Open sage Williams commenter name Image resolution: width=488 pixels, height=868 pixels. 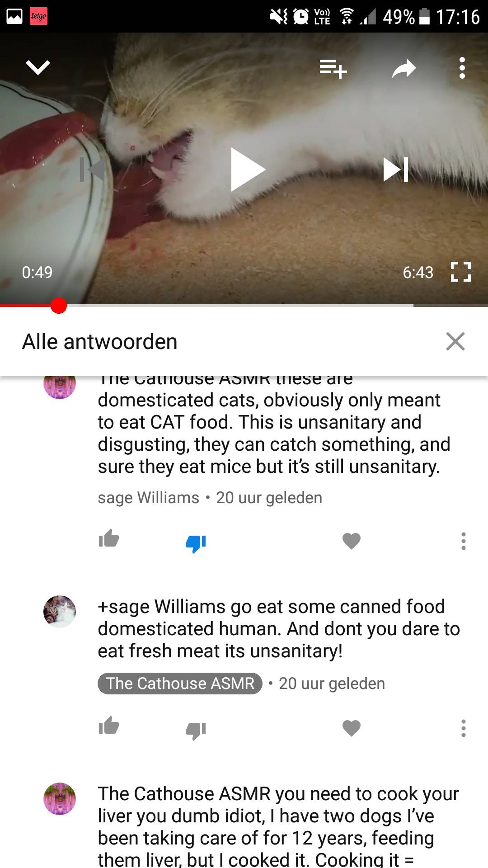point(148,498)
